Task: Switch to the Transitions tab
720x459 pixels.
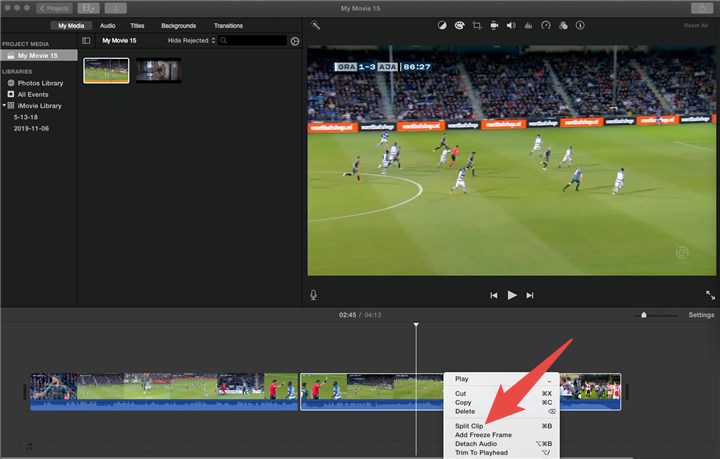Action: click(228, 25)
